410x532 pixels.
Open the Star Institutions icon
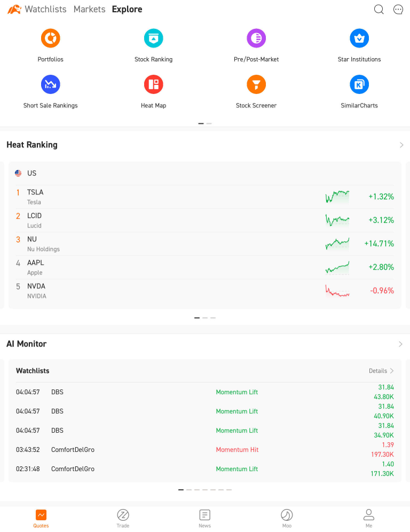pos(359,38)
